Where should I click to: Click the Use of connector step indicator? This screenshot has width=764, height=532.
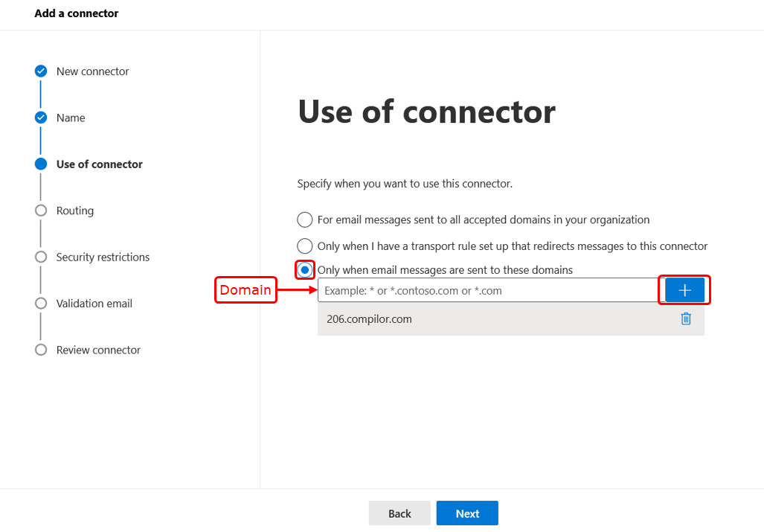point(41,164)
